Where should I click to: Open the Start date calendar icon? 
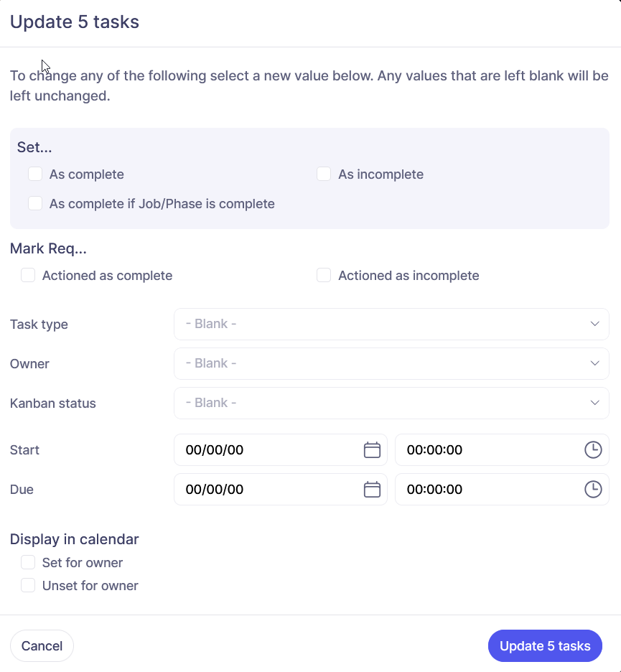pos(372,450)
